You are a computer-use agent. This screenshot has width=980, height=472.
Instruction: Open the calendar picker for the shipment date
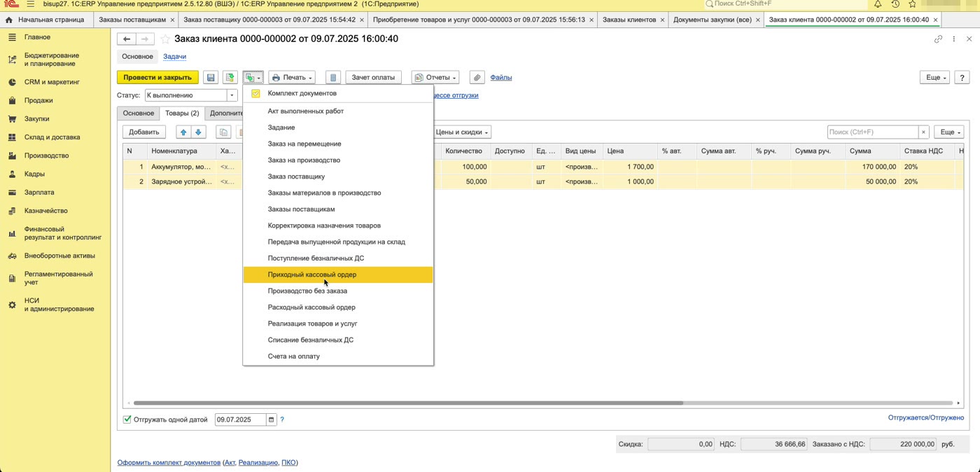point(272,419)
